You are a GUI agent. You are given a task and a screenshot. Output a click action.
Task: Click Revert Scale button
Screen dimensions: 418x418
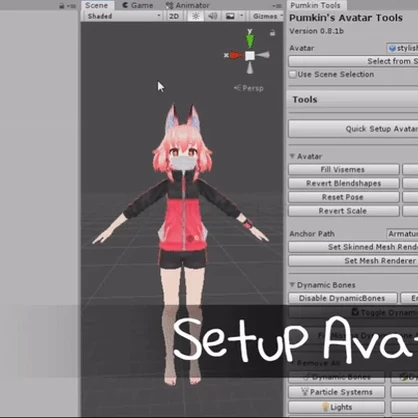pos(343,211)
